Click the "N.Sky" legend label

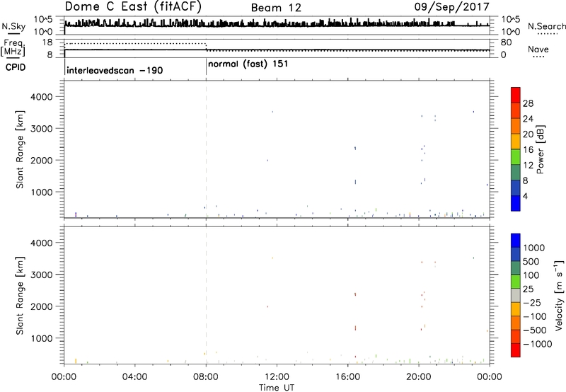[x=13, y=26]
